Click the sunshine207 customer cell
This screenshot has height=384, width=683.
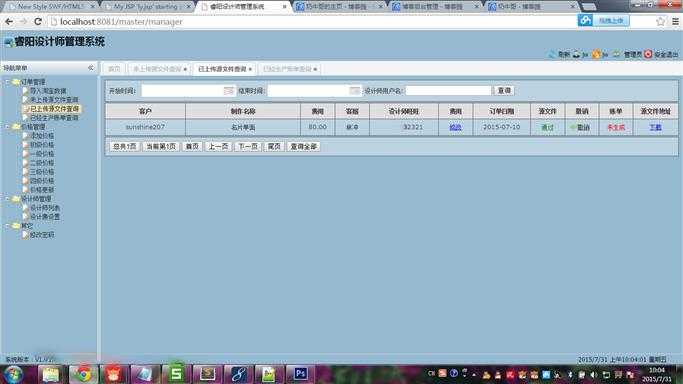click(x=145, y=127)
